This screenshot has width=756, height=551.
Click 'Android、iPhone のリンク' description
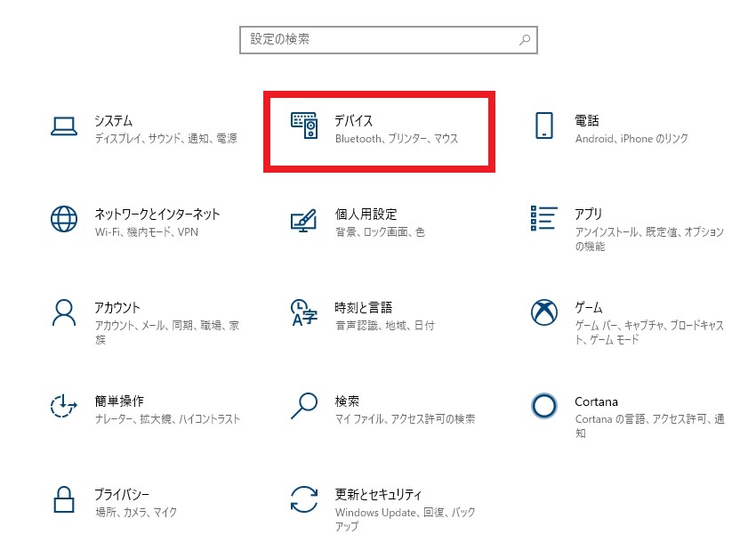click(x=631, y=139)
